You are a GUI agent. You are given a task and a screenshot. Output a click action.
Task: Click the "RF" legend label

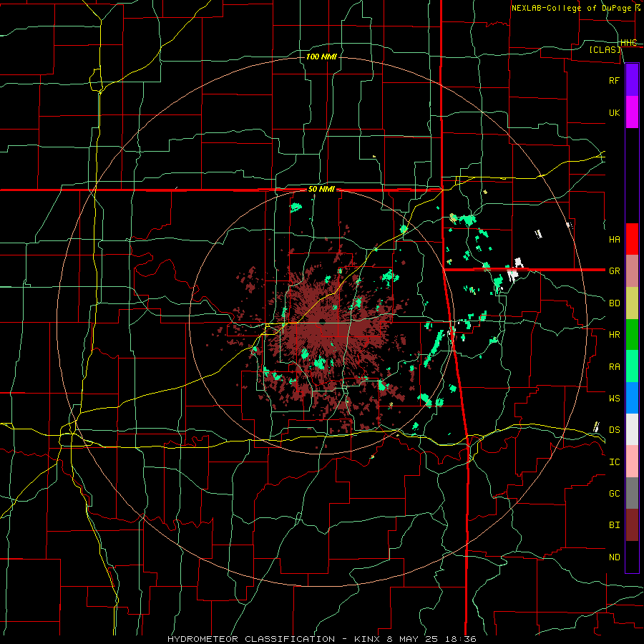tap(614, 80)
